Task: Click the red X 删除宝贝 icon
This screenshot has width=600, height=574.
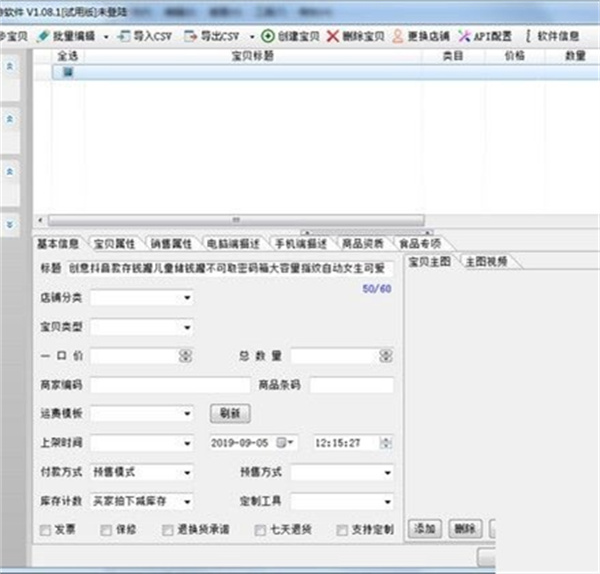Action: (333, 35)
